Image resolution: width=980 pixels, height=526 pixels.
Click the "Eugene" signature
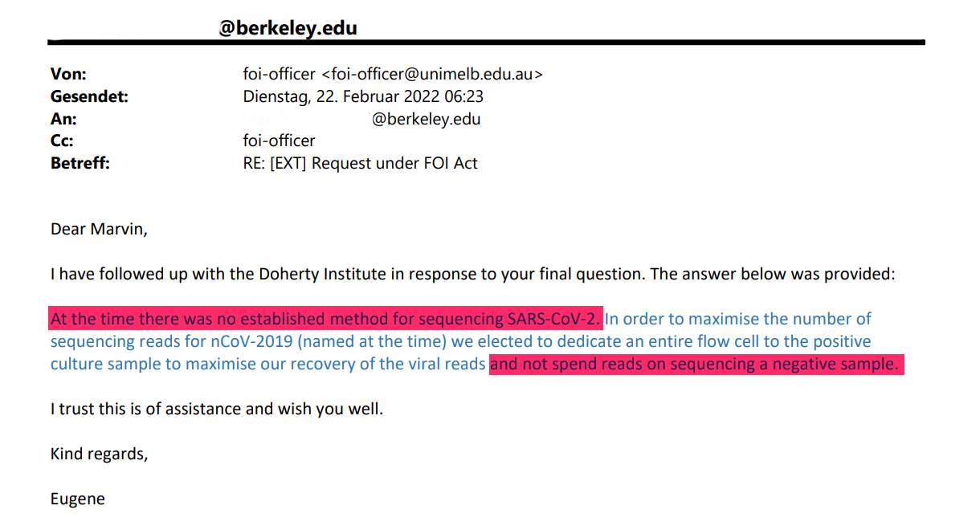point(77,499)
